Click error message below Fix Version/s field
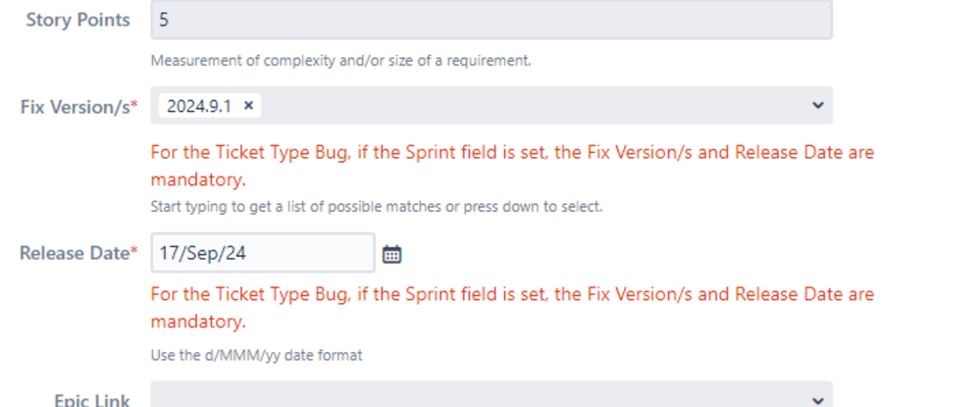 (x=512, y=166)
